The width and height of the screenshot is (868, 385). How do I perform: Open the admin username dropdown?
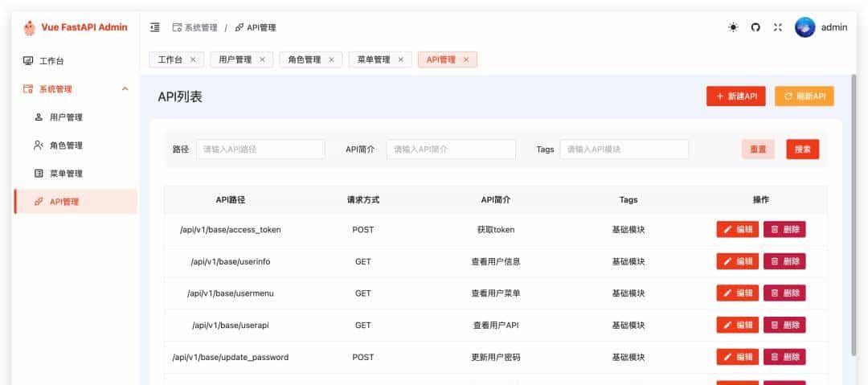click(x=833, y=27)
